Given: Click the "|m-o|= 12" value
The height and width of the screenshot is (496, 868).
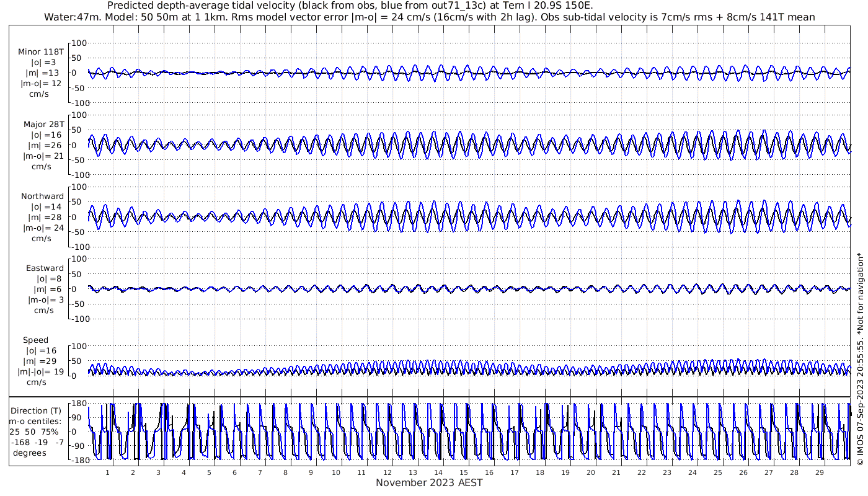Looking at the screenshot, I should click(x=42, y=84).
